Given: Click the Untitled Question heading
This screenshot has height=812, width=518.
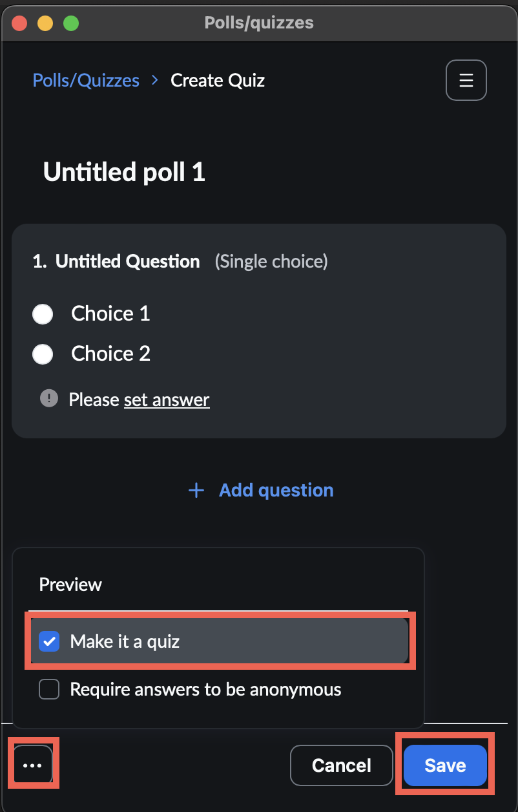Looking at the screenshot, I should tap(127, 261).
